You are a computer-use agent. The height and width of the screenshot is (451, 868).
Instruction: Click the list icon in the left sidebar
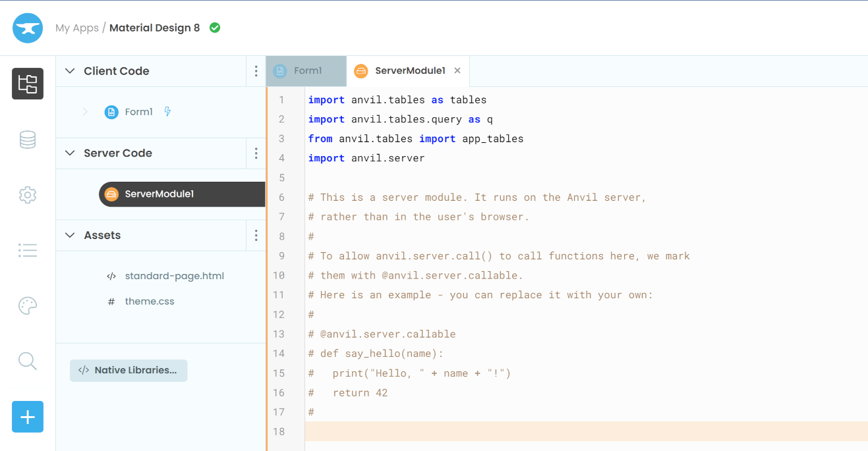27,250
